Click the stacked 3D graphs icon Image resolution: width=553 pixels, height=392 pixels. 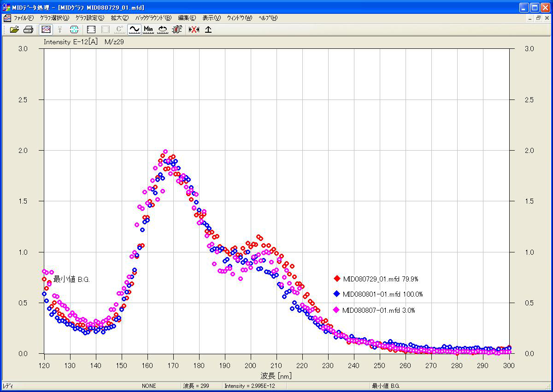(x=176, y=29)
